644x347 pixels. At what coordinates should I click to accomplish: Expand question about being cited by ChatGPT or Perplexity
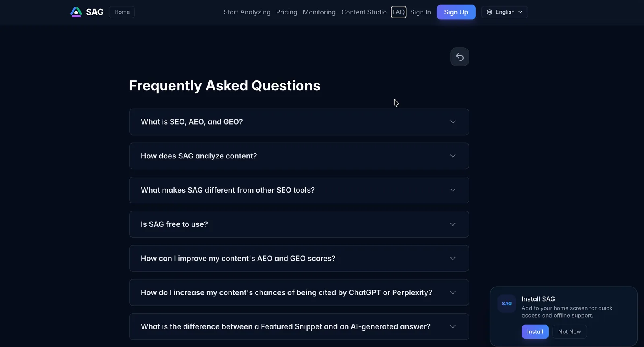(x=299, y=293)
